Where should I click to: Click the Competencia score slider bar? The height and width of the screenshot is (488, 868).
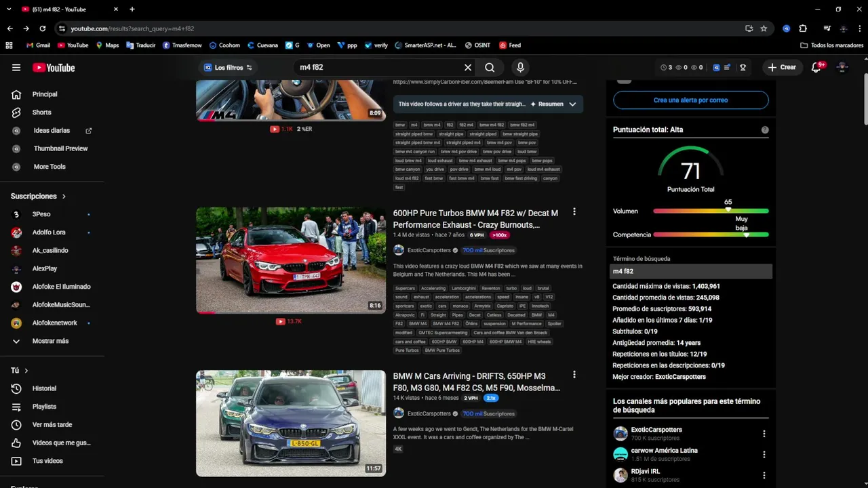[711, 235]
